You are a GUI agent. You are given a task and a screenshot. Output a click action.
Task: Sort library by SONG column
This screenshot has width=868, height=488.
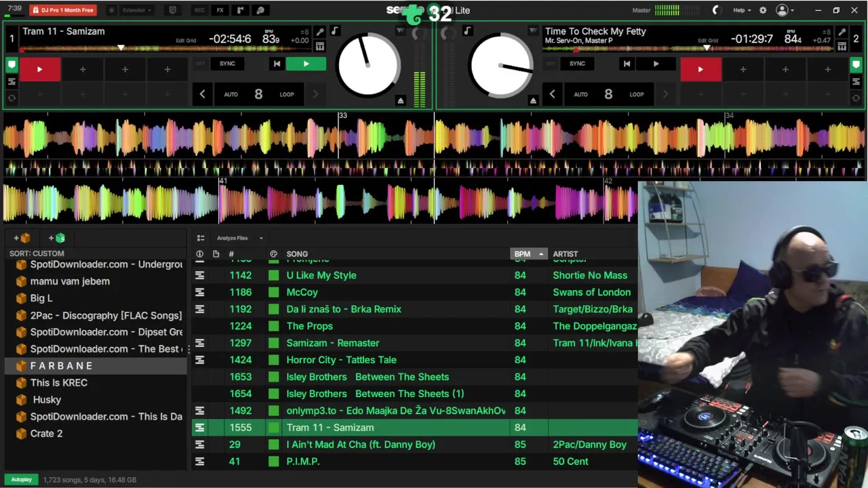(297, 254)
